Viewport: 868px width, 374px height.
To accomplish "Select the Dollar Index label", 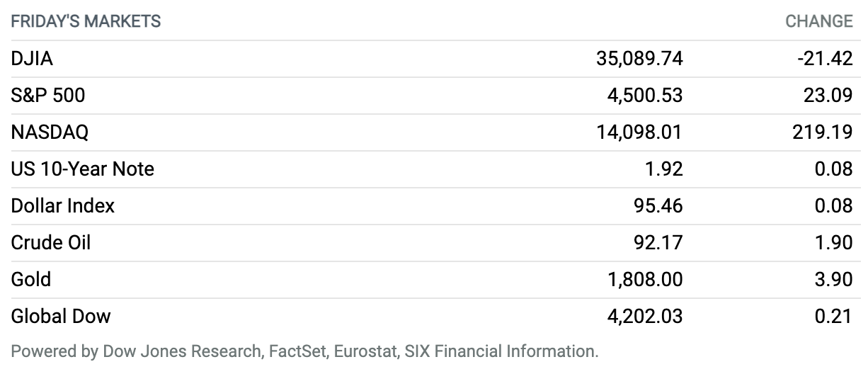I will point(63,206).
